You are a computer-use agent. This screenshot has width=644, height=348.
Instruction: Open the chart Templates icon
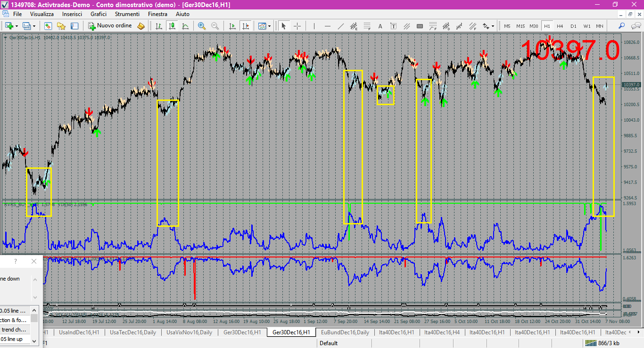pos(262,26)
